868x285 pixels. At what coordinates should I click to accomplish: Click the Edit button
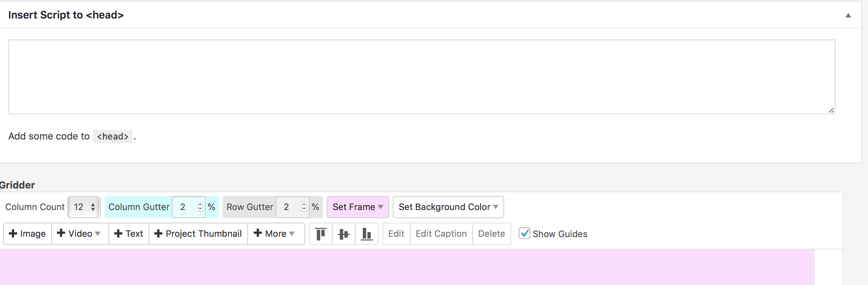396,234
